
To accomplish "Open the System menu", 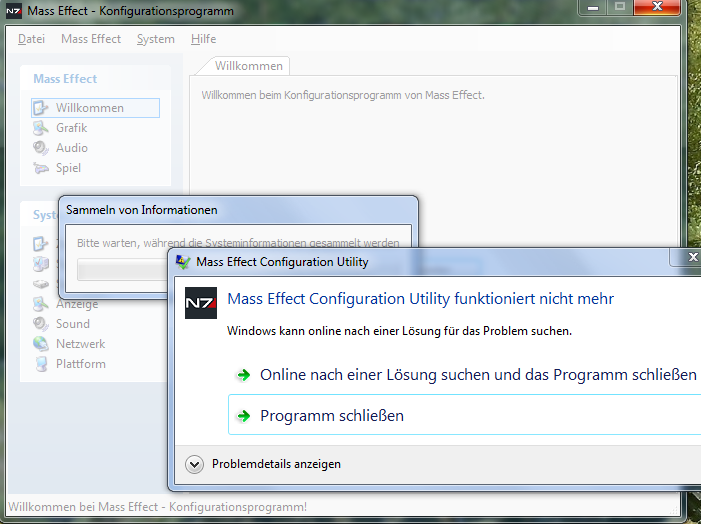I will 156,39.
